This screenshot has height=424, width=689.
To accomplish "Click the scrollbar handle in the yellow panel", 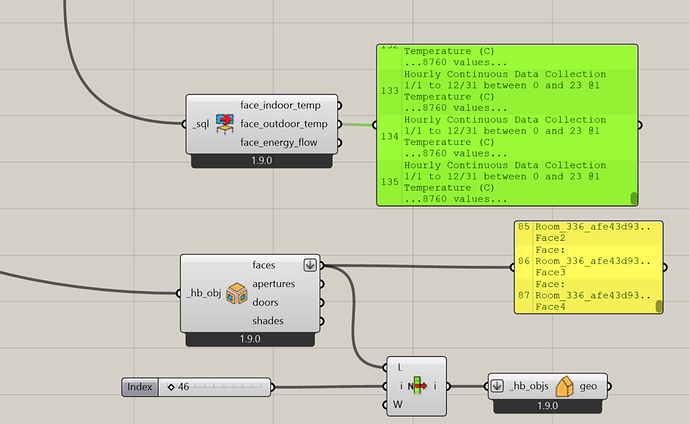I will pyautogui.click(x=659, y=306).
